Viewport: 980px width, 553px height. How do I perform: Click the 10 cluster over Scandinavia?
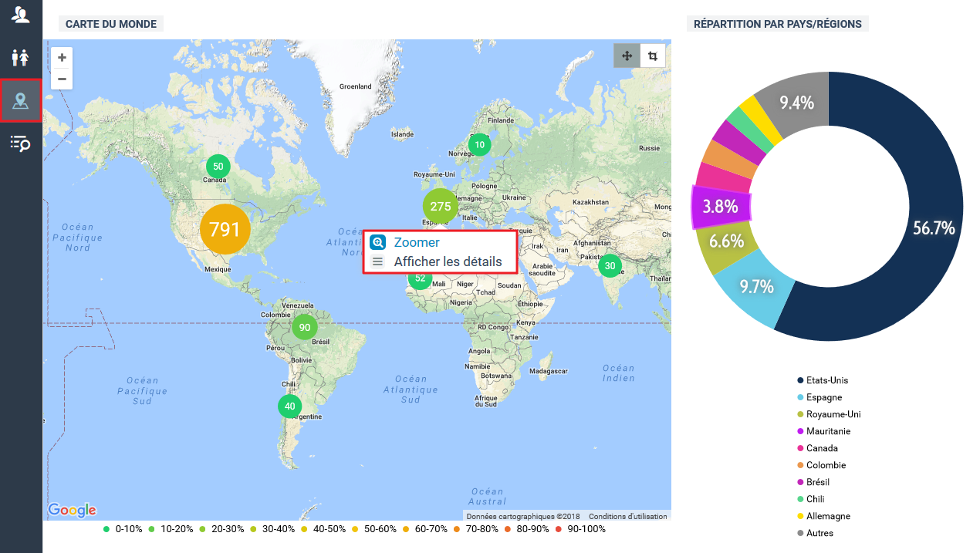480,144
